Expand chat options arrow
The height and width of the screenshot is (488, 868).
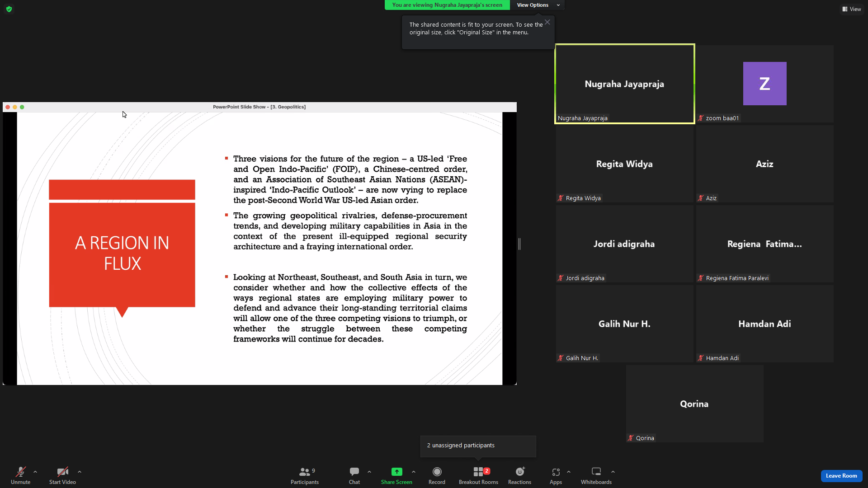[x=369, y=472]
